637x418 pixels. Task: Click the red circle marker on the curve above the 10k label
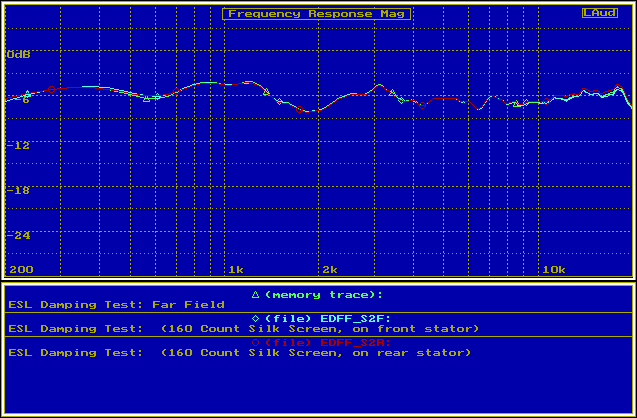546,101
